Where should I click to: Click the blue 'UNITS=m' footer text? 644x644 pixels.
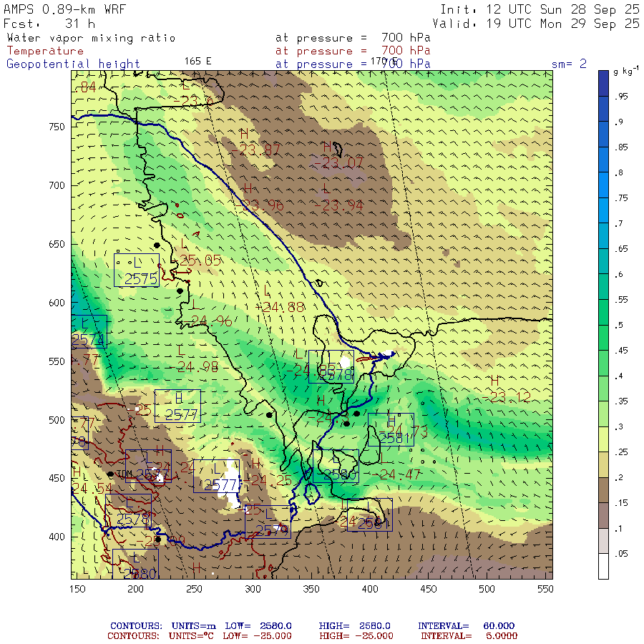[193, 625]
